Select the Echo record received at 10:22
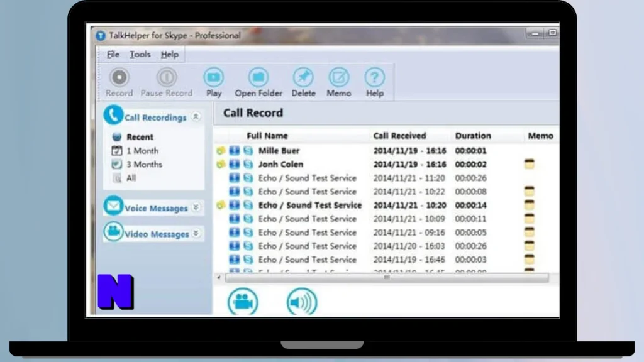The image size is (644, 362). (x=386, y=192)
